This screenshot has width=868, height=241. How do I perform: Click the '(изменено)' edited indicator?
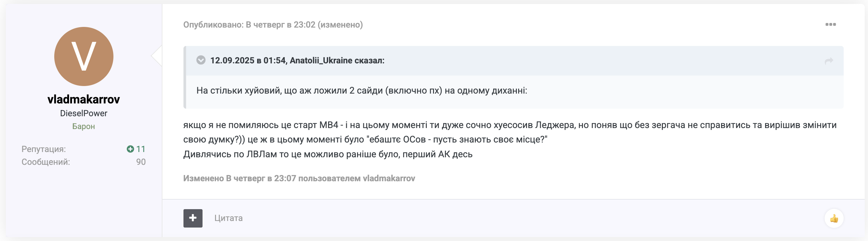tap(340, 25)
